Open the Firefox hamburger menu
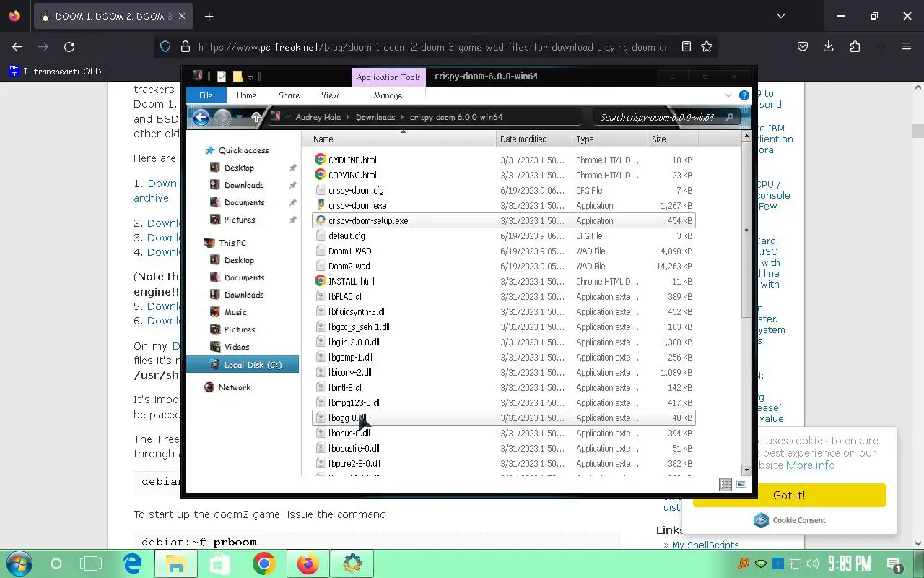Viewport: 924px width, 578px height. (907, 46)
